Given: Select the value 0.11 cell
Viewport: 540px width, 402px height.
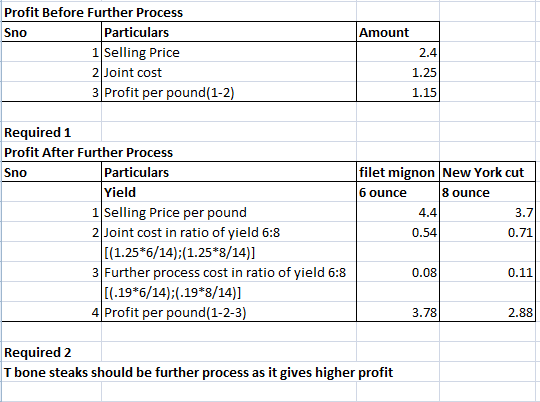Looking at the screenshot, I should (x=487, y=272).
